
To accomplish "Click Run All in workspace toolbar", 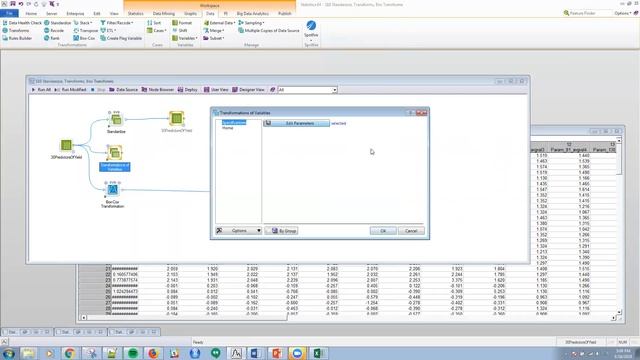I will (x=41, y=89).
